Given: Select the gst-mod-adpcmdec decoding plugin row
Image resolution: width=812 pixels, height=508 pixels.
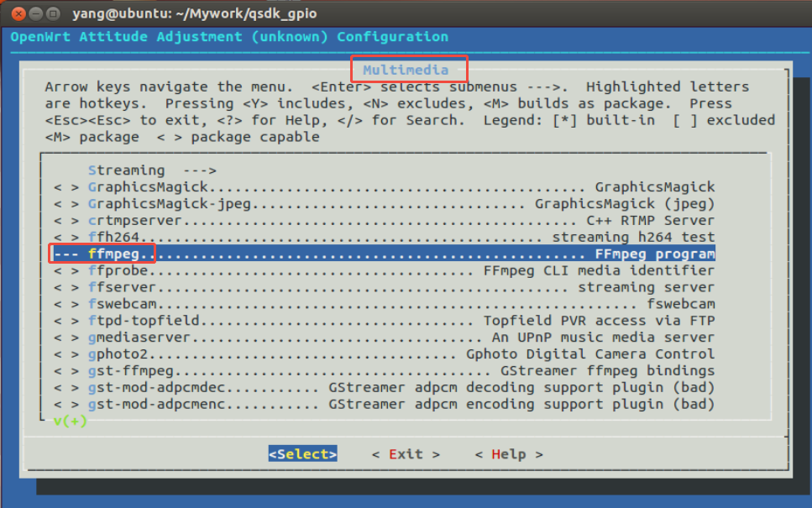Looking at the screenshot, I should (385, 387).
